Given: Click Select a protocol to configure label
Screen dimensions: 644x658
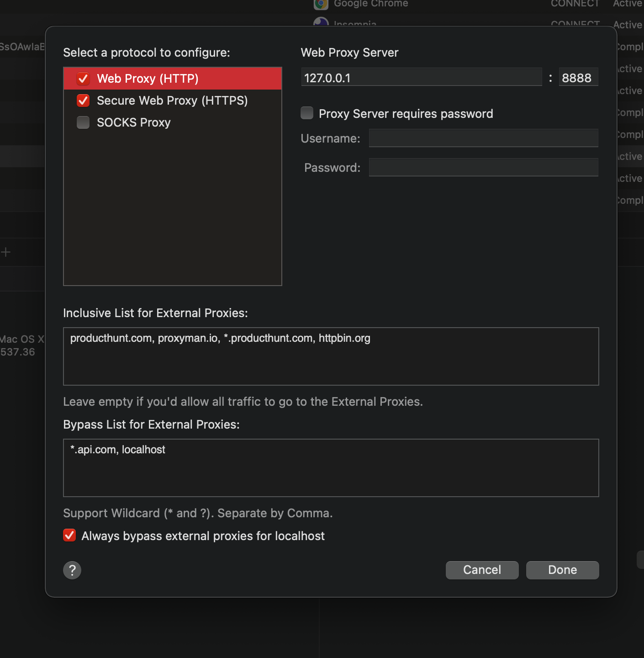Looking at the screenshot, I should (x=147, y=53).
